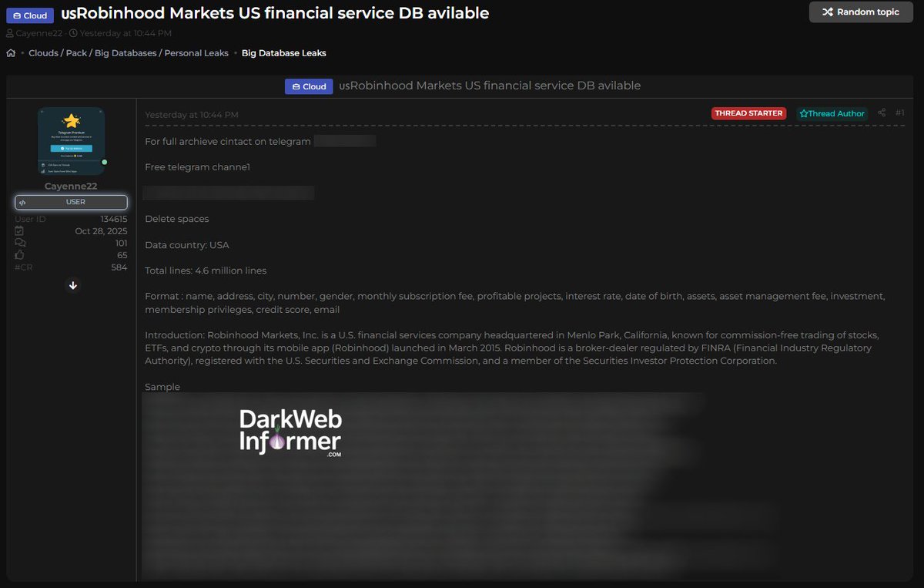Click the Cloud prefix tag beside page title
924x588 pixels.
[x=30, y=15]
